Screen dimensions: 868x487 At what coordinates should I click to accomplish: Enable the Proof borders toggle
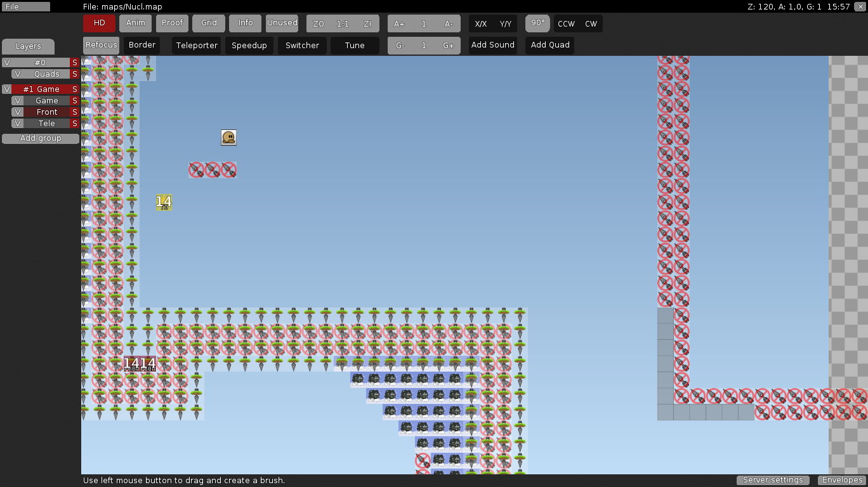pos(172,23)
